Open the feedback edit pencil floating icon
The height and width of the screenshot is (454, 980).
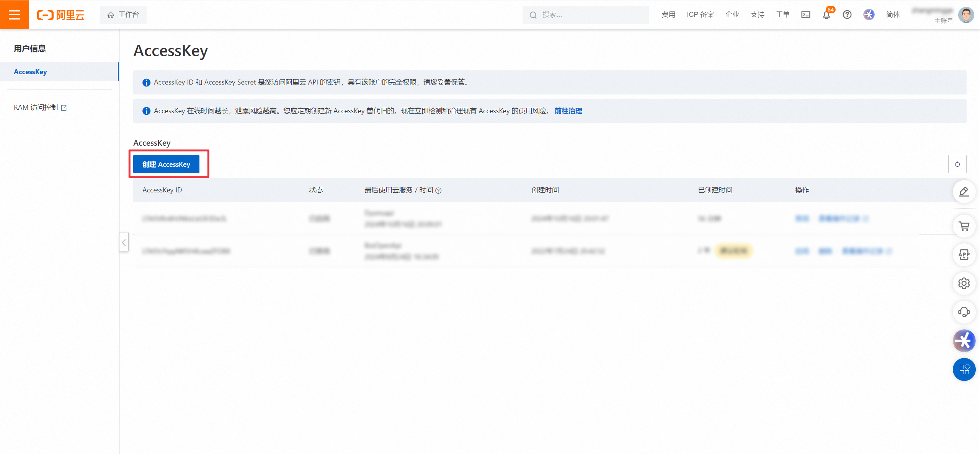pos(964,191)
